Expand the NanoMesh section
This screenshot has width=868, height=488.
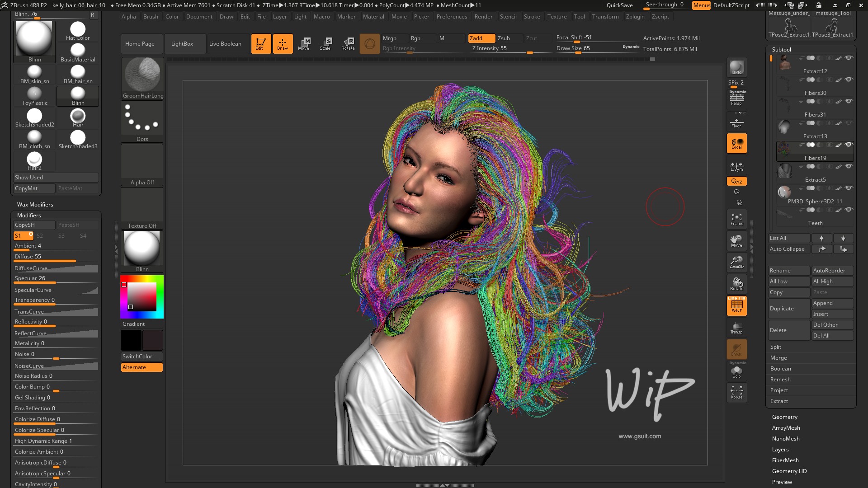pos(785,438)
